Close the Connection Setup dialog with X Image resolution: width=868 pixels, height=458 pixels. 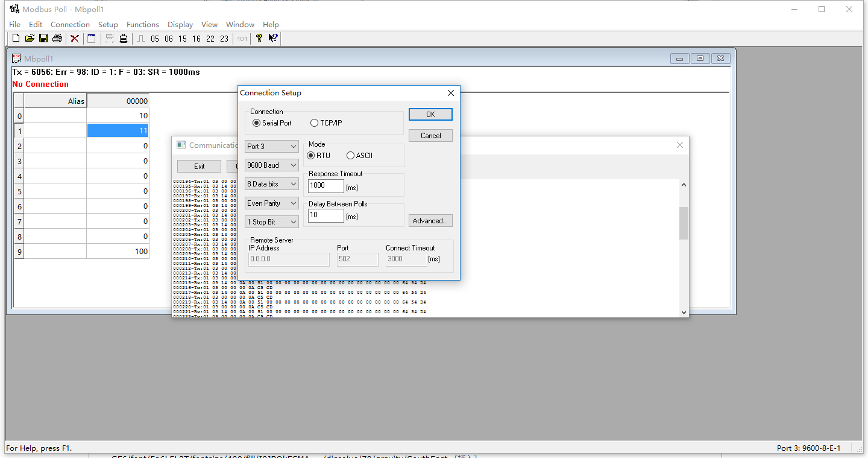pos(450,93)
